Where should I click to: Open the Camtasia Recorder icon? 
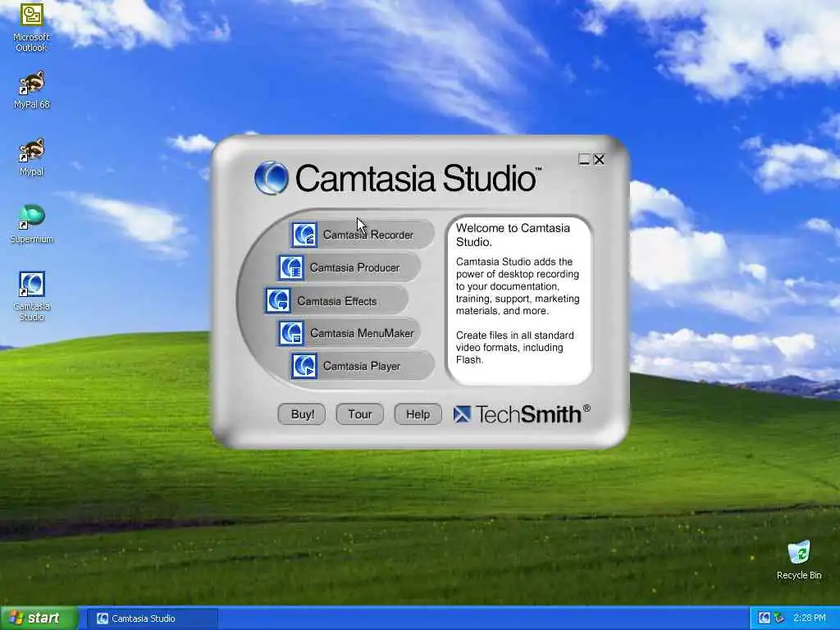coord(304,235)
